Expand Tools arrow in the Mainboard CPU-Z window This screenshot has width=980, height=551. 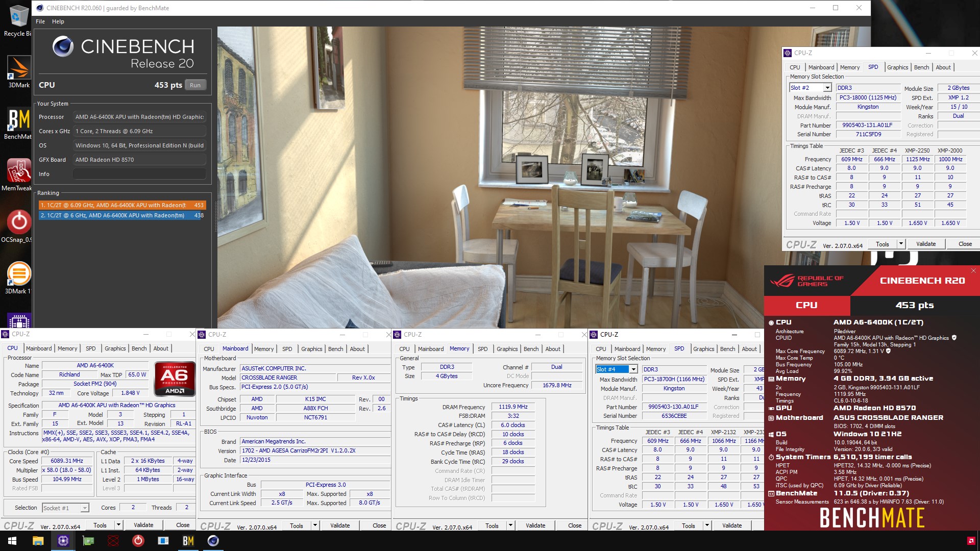pyautogui.click(x=315, y=525)
